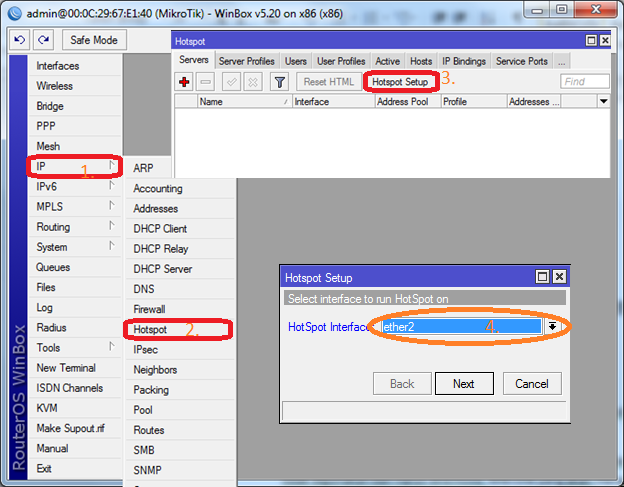Click Exit in the main menu

tap(75, 469)
